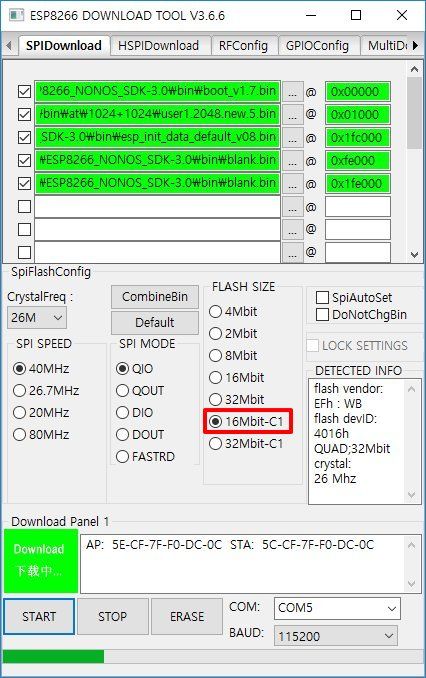
Task: Click the STOP button
Action: [112, 616]
